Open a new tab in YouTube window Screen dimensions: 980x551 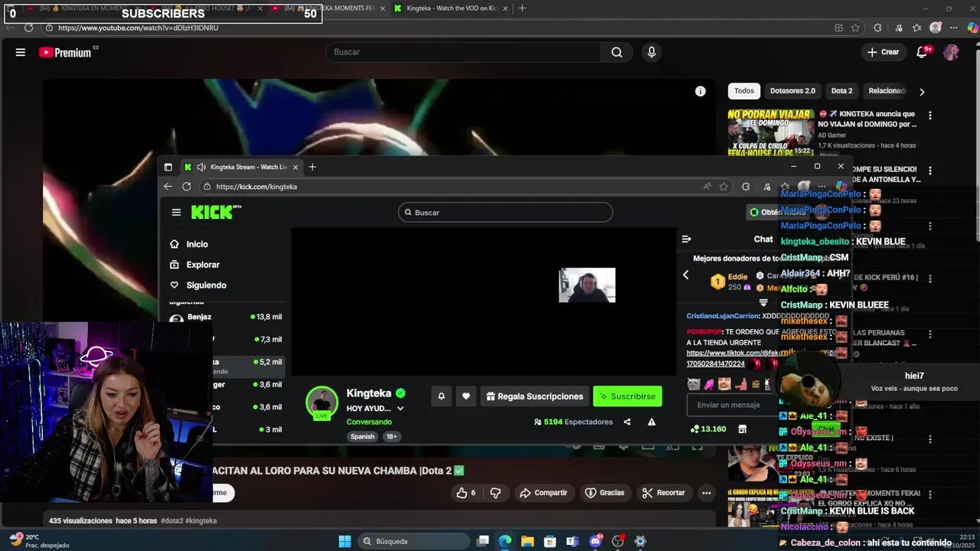(522, 8)
